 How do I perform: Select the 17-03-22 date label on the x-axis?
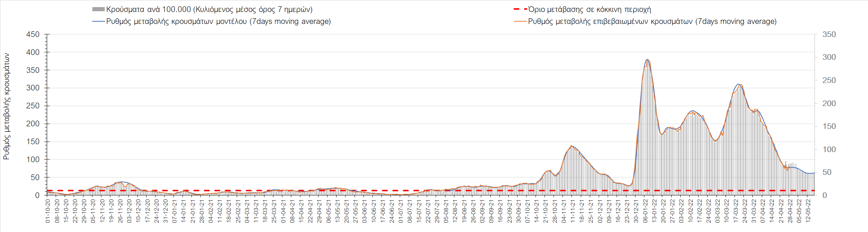click(x=736, y=211)
